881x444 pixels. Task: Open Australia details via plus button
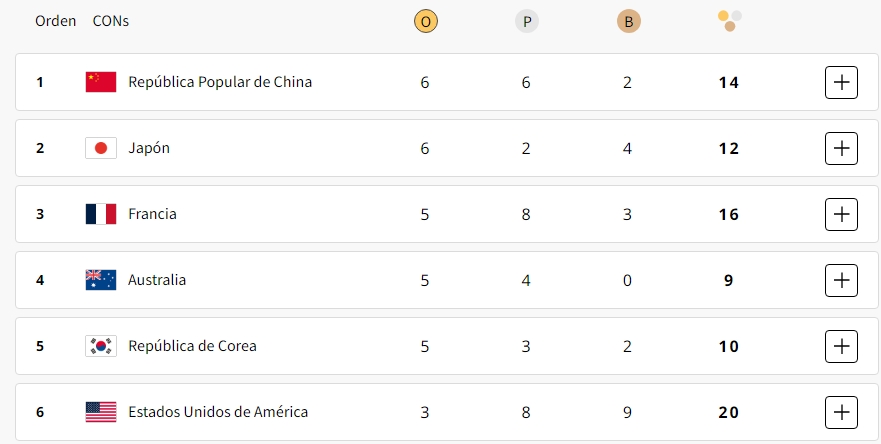(x=841, y=280)
